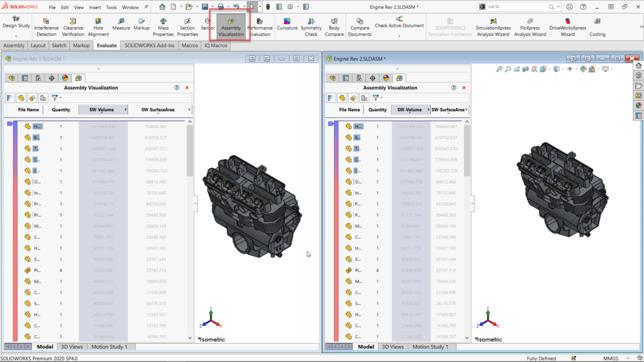Open Compare Documents tool

[360, 28]
